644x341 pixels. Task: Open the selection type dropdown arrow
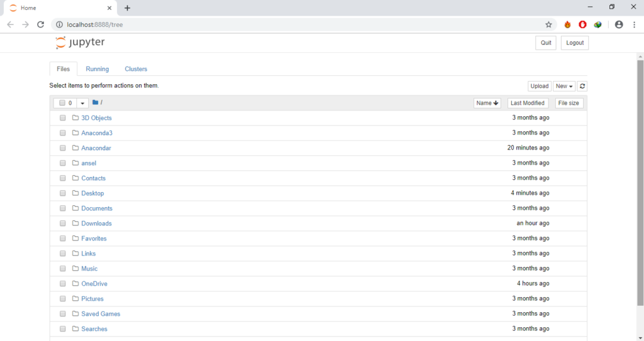pyautogui.click(x=82, y=103)
